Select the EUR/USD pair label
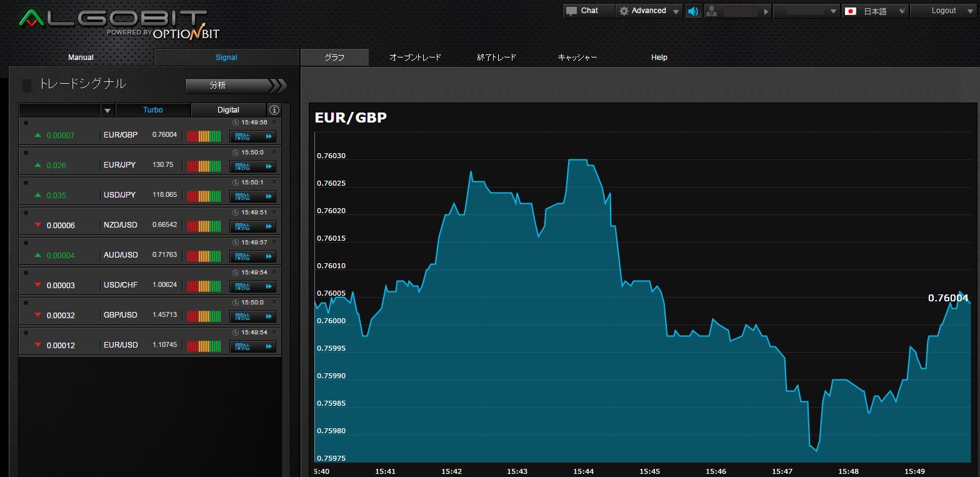Screen dimensions: 980x477 click(121, 345)
